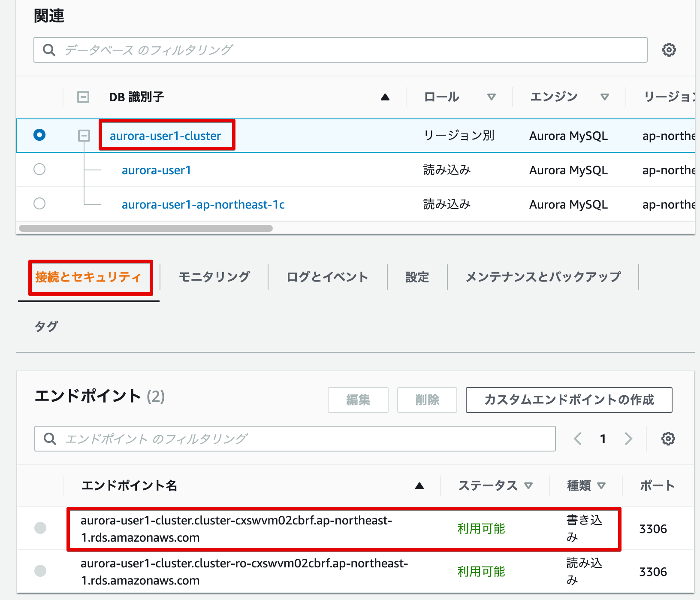This screenshot has height=600, width=700.
Task: Click リージョン別 role cell
Action: [x=459, y=136]
